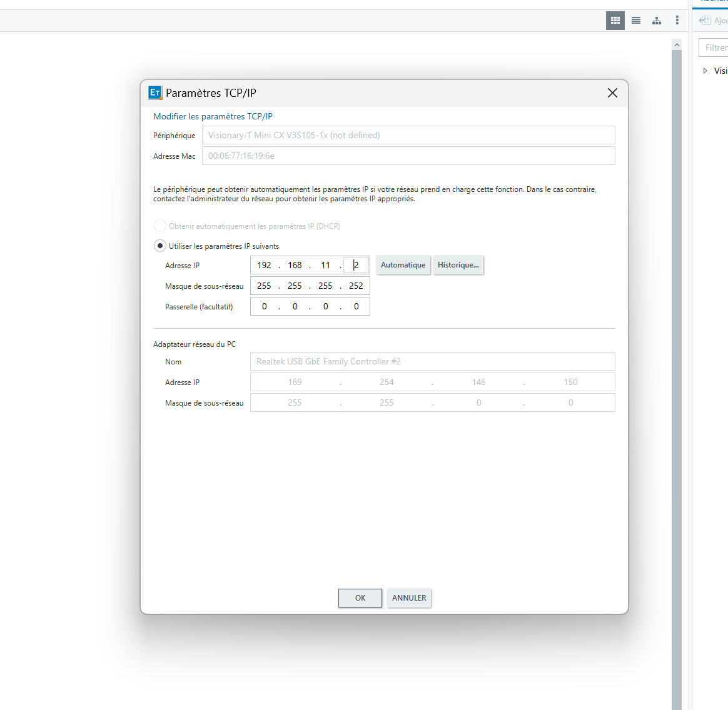Click second IP address octet 168
This screenshot has height=710, width=728.
tap(295, 265)
